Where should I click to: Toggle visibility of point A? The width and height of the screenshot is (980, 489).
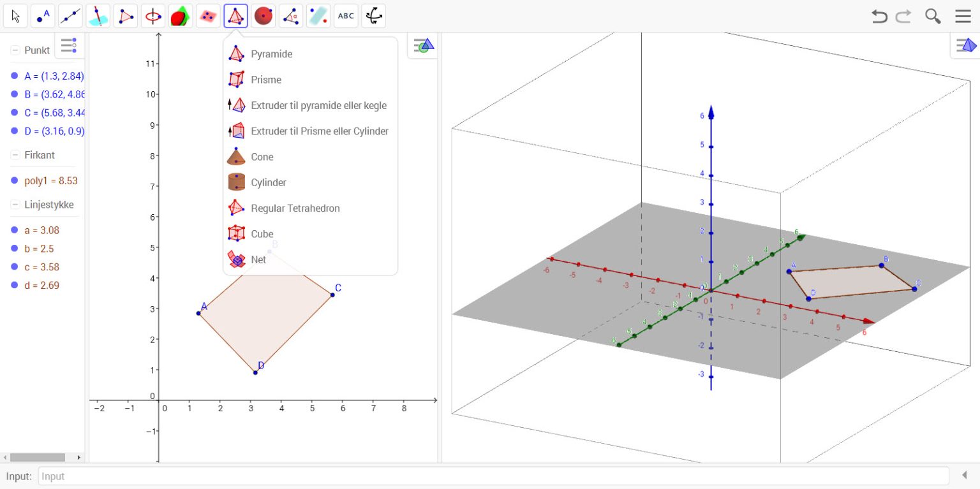[15, 76]
